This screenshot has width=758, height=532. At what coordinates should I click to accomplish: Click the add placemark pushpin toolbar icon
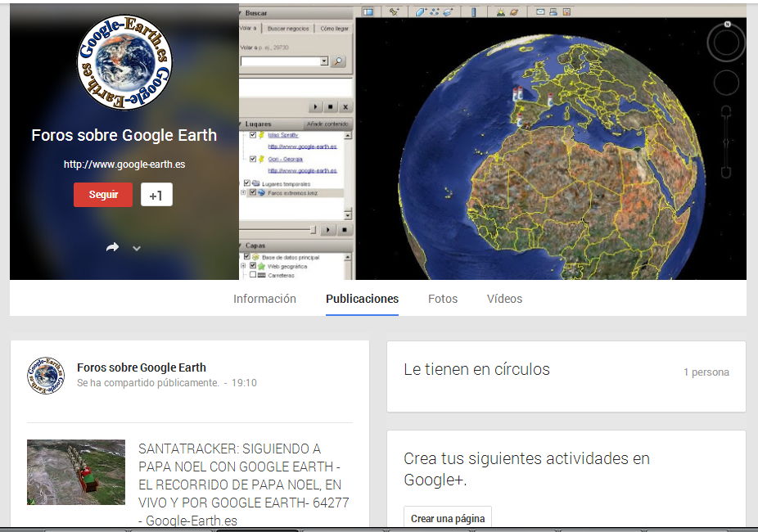click(394, 12)
